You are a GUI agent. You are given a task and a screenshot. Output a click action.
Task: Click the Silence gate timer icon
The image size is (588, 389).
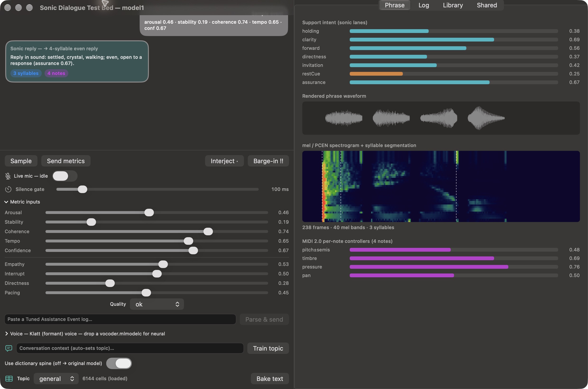point(8,189)
